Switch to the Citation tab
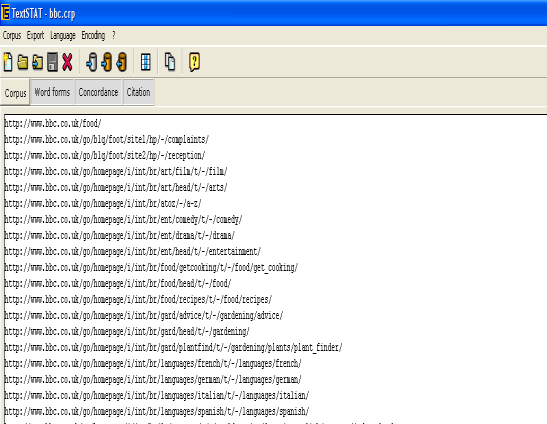The image size is (547, 424). point(138,92)
